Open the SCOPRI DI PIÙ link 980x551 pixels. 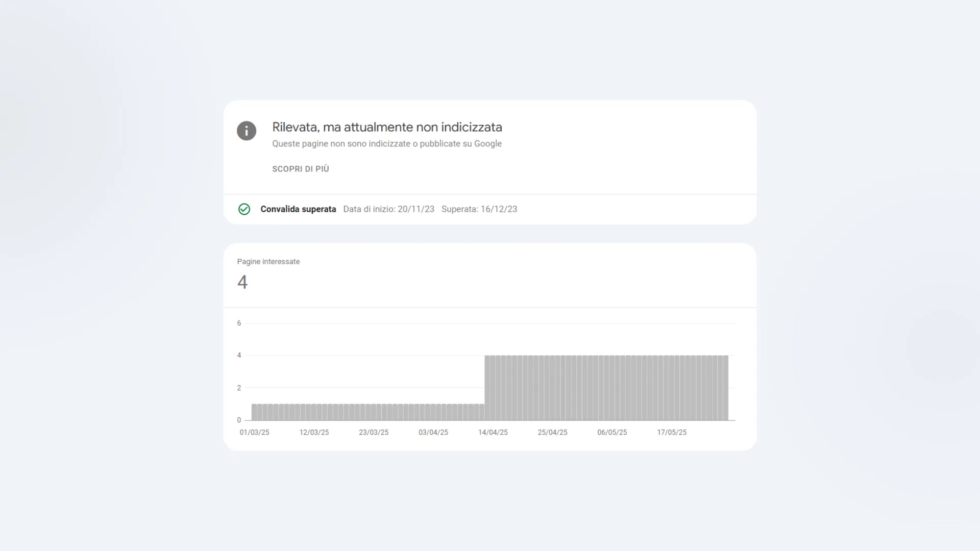pyautogui.click(x=301, y=168)
